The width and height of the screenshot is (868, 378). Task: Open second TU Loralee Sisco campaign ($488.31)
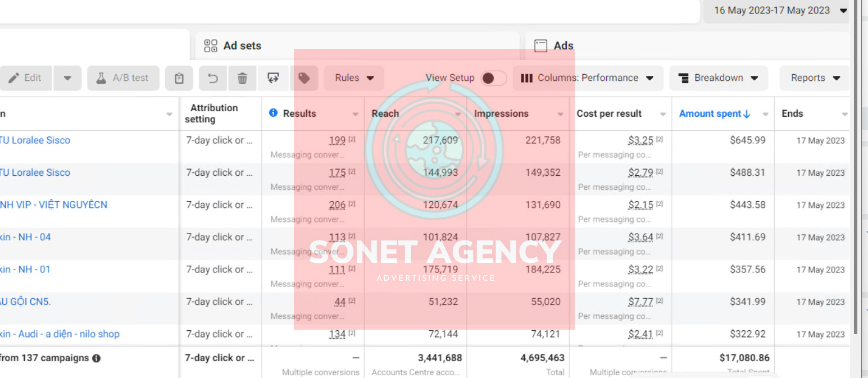tap(35, 172)
